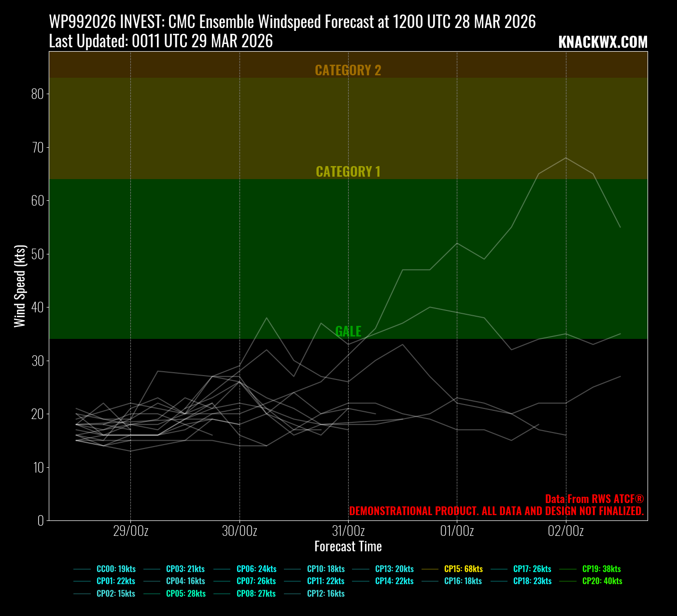Click the Data From RWS ATCF text

tap(594, 499)
